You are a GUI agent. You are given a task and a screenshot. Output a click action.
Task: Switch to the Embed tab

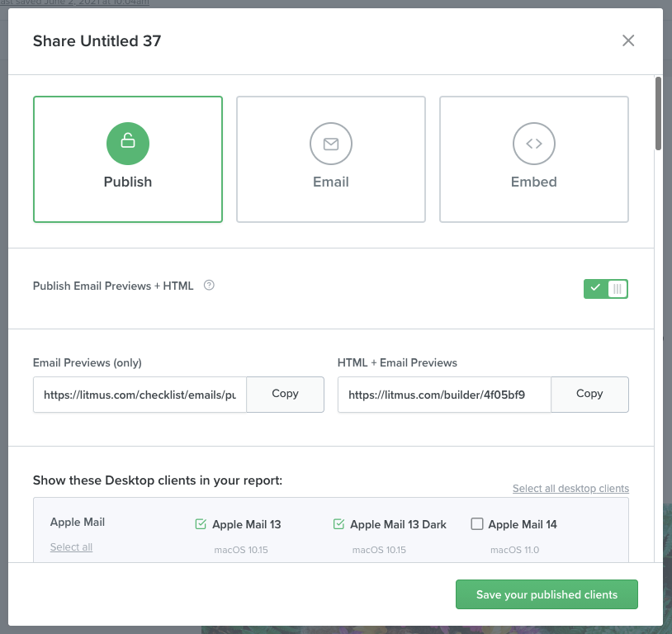tap(534, 159)
